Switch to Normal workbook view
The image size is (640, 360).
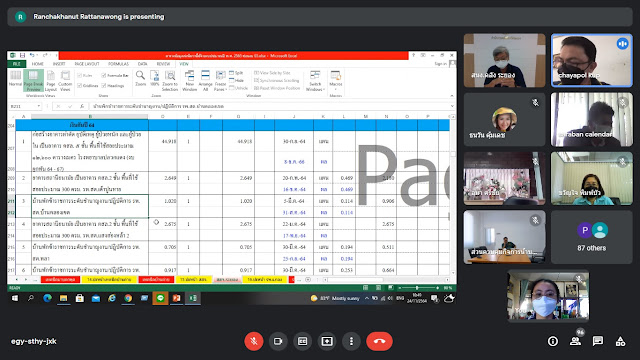click(16, 79)
